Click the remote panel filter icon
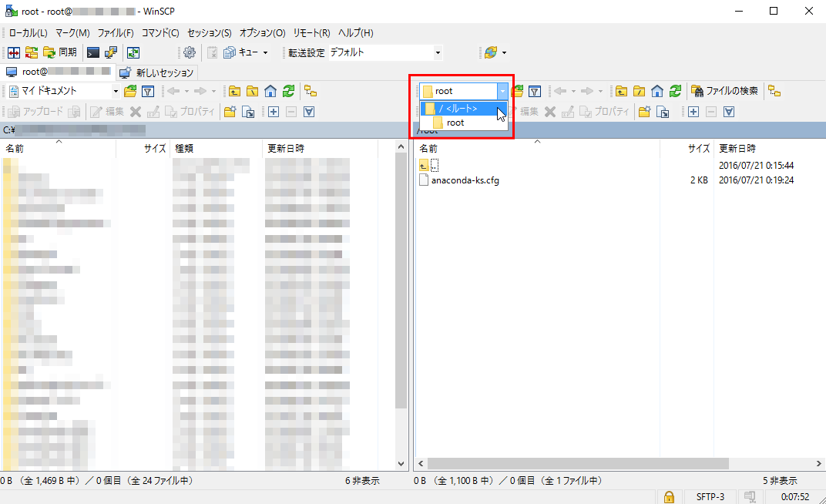This screenshot has width=826, height=504. click(535, 92)
